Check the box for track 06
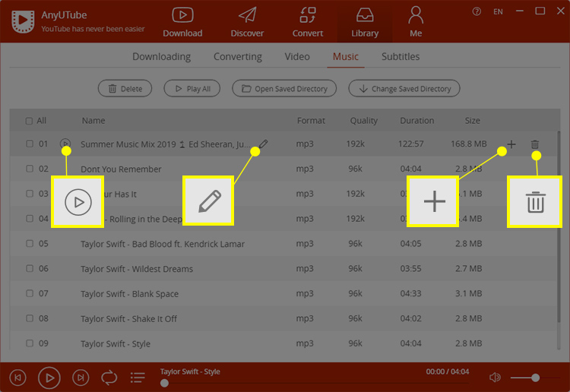Viewport: 570px width, 392px height. 30,268
